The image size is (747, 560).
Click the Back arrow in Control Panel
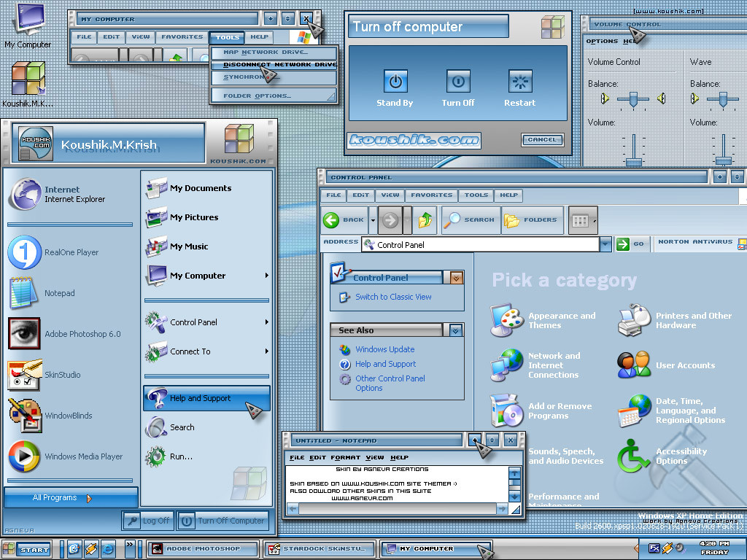pyautogui.click(x=344, y=220)
